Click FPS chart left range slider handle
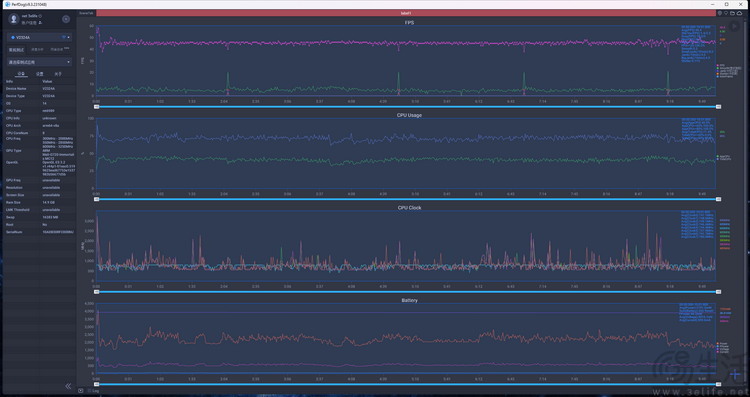 pyautogui.click(x=97, y=107)
